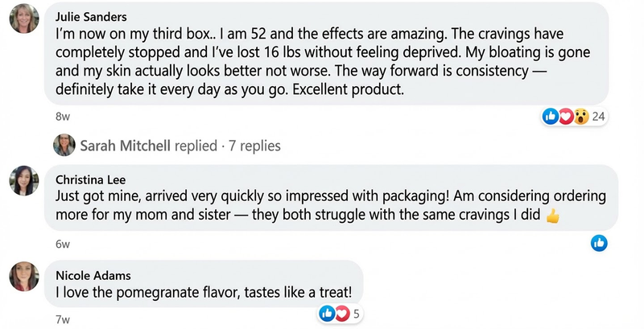Click the heart reaction icon on Julie's comment

(x=566, y=117)
